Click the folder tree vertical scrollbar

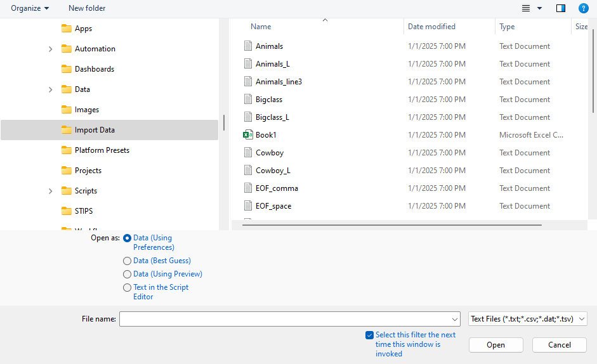click(224, 122)
